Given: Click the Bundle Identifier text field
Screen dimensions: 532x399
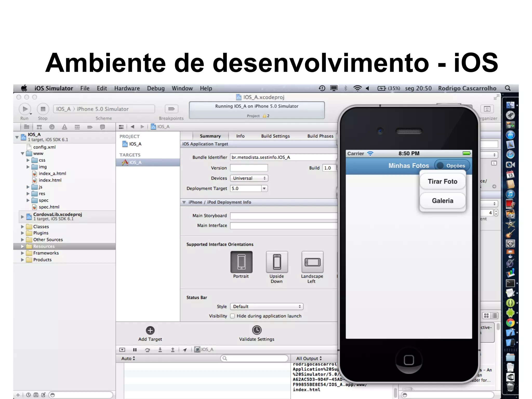Looking at the screenshot, I should [284, 157].
